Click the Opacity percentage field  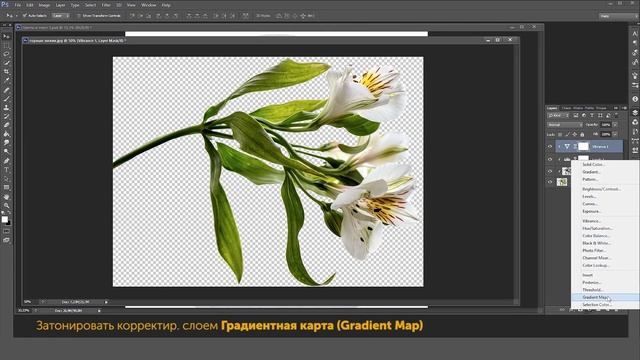(x=606, y=124)
